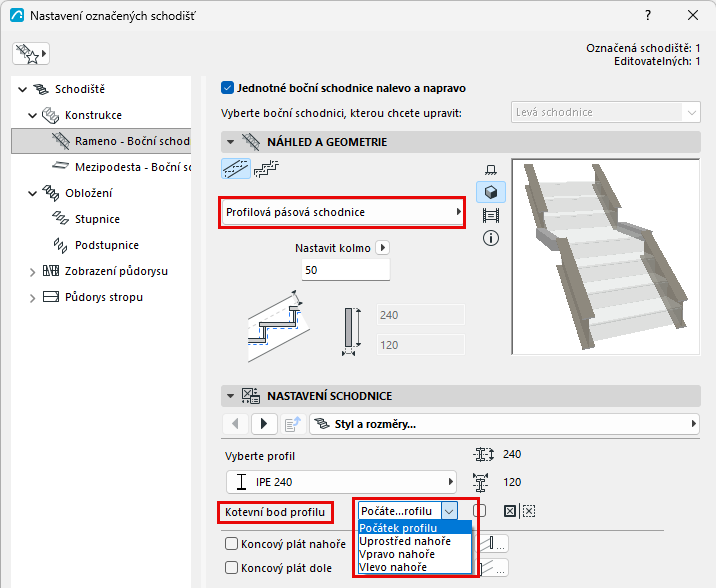Collapse the Obložení tree node

point(32,194)
